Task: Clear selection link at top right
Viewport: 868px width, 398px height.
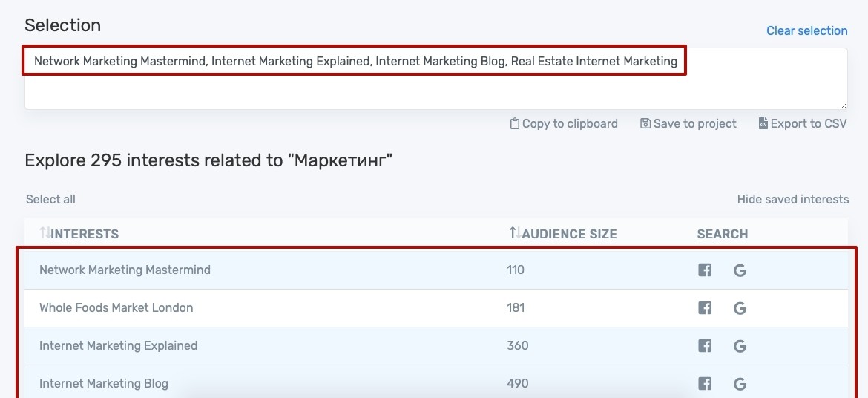Action: click(x=806, y=31)
